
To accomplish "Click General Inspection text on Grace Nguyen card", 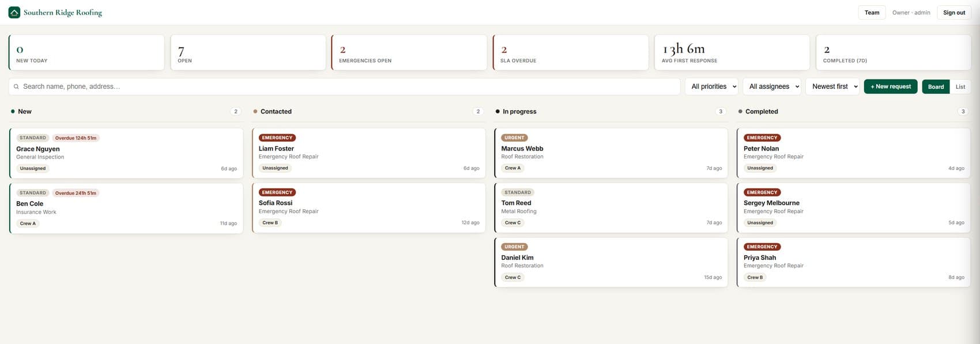I will click(40, 157).
